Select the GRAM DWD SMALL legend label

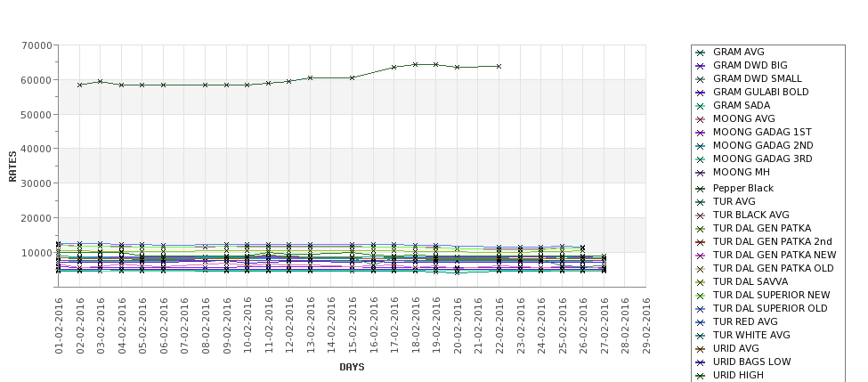tap(758, 78)
